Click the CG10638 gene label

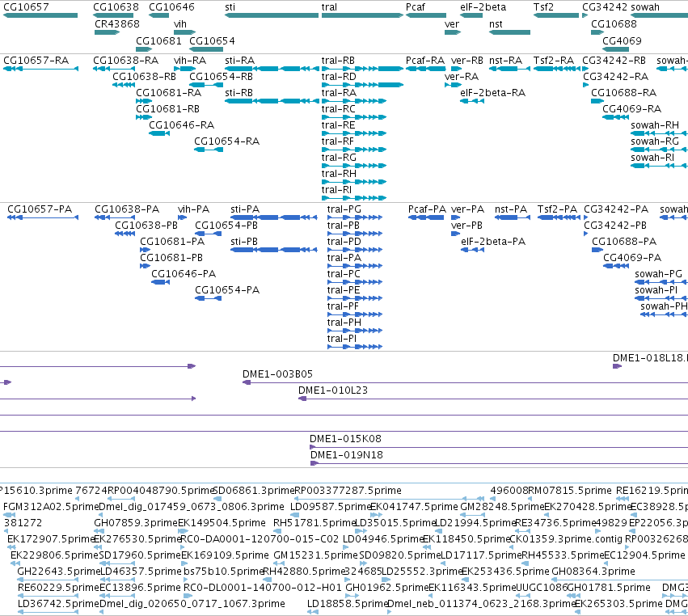(x=116, y=7)
